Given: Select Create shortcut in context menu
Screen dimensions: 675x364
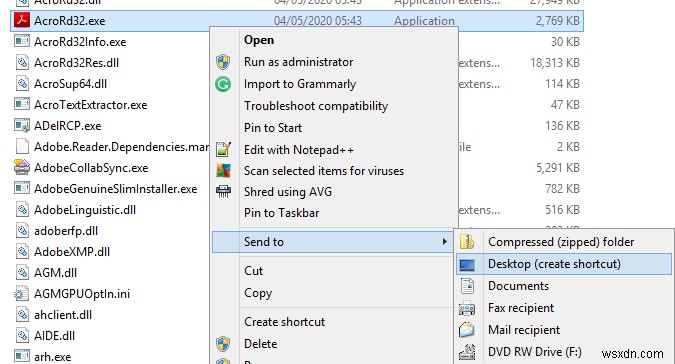Looking at the screenshot, I should pos(284,322).
